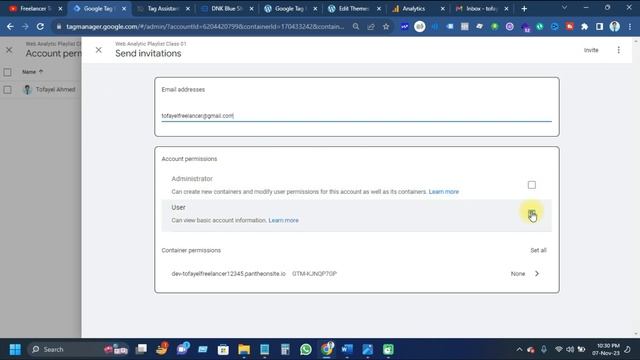Go forward in browser history
The height and width of the screenshot is (360, 640).
(25, 27)
